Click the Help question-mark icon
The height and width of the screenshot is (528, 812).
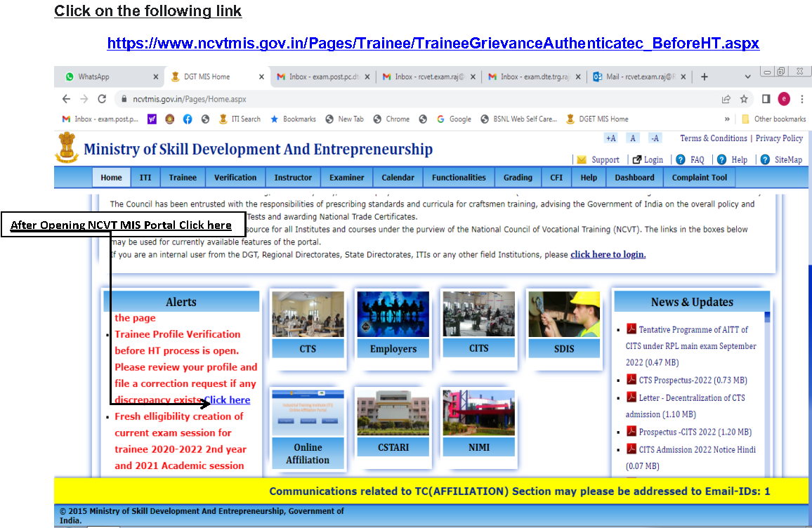(x=721, y=160)
